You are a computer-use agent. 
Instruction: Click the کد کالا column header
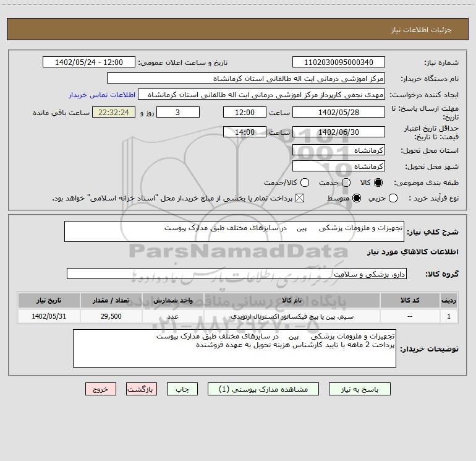[x=410, y=300]
